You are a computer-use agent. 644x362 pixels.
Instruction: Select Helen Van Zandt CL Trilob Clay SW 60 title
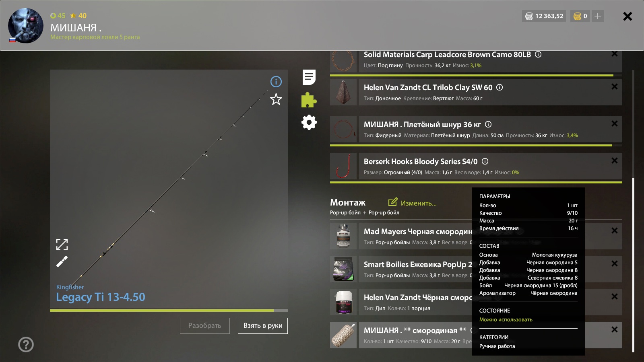click(428, 87)
